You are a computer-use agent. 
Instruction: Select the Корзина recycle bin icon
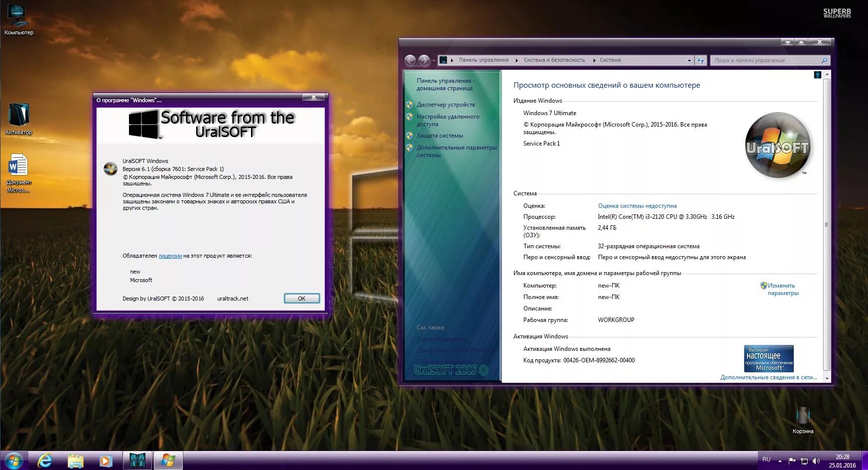pos(803,420)
